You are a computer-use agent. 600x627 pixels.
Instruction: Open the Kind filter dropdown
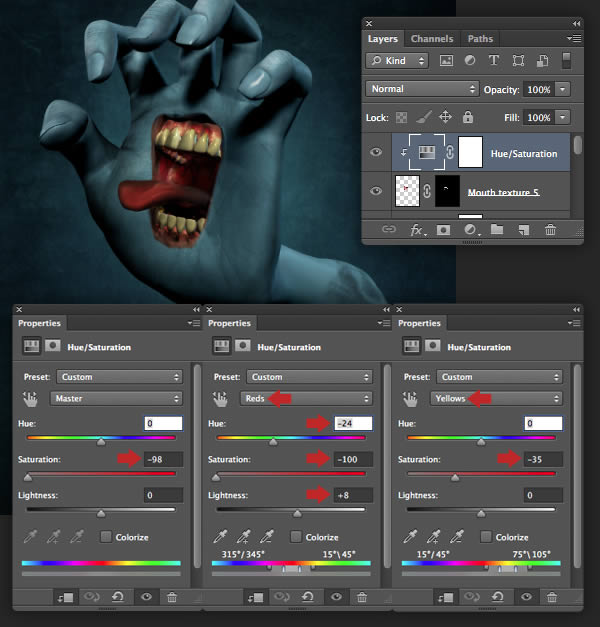(397, 60)
